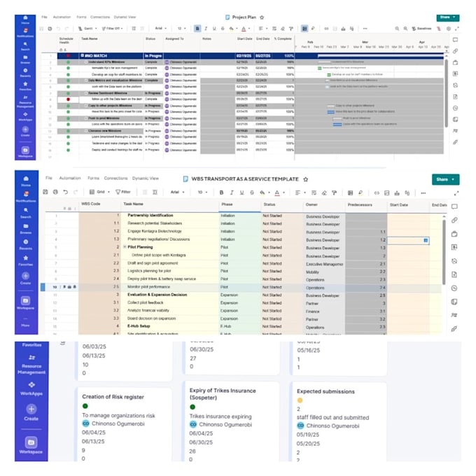Open Arial font dropdown in Project Plan
Viewport: 476px width, 476px height.
tap(160, 29)
